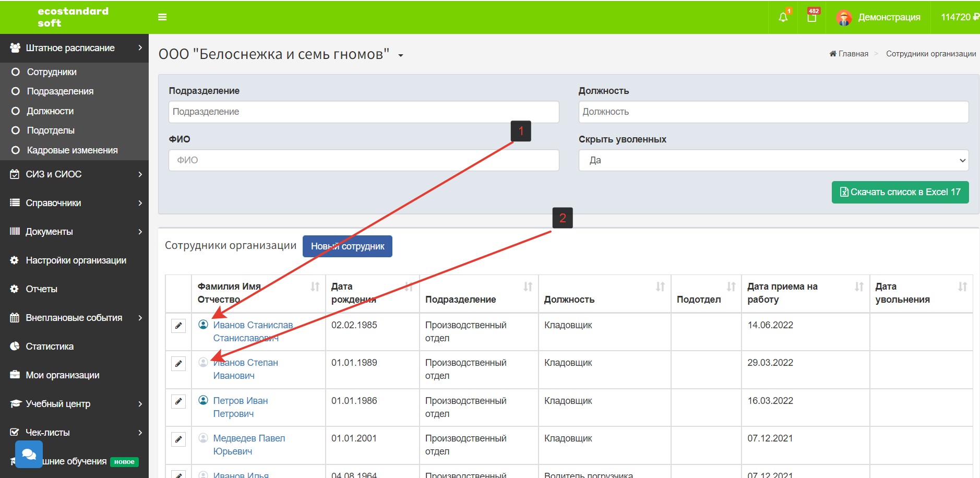This screenshot has height=478, width=980.
Task: Open Петров Иван Петрович employee link
Action: coord(241,407)
